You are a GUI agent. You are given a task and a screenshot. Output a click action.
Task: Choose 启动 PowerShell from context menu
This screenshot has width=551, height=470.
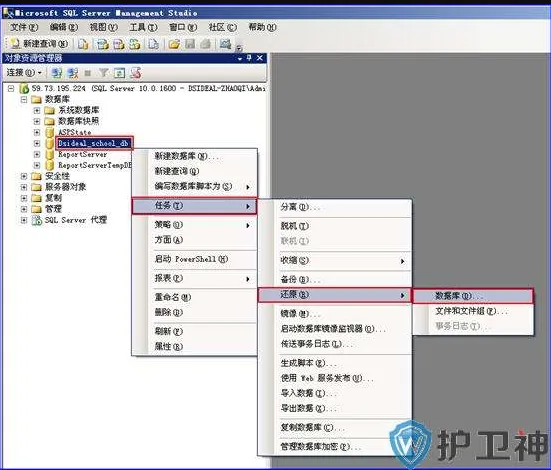point(195,259)
